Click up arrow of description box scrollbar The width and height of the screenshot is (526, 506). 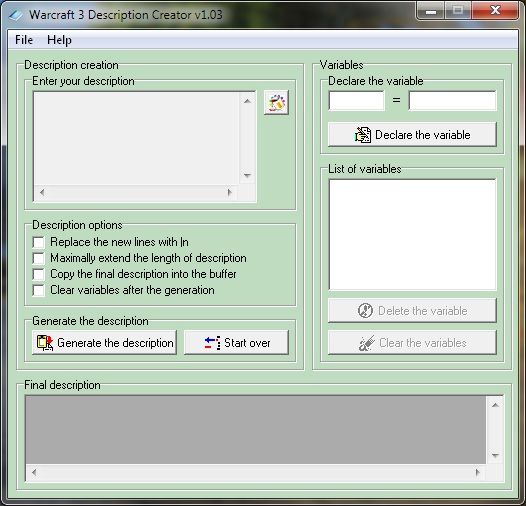248,101
